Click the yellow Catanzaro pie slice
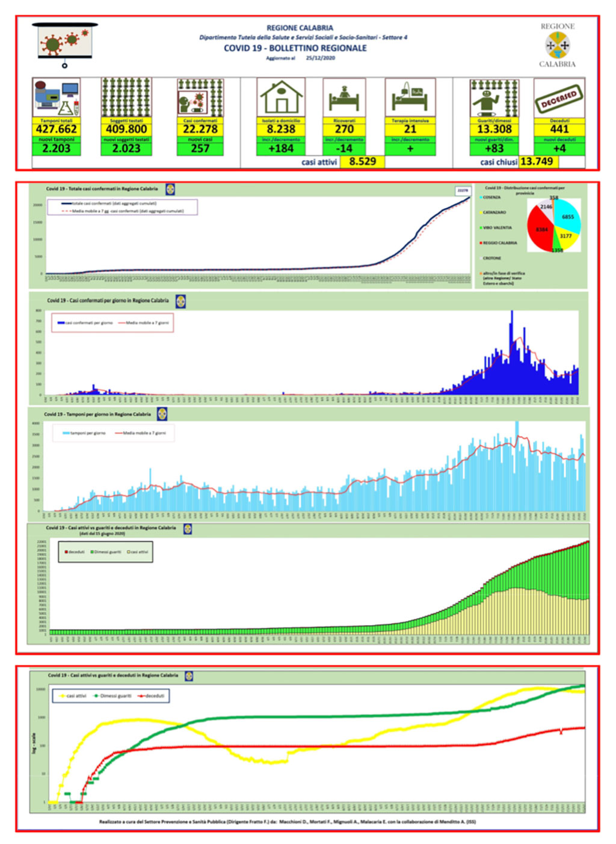The image size is (616, 844). pos(567,238)
